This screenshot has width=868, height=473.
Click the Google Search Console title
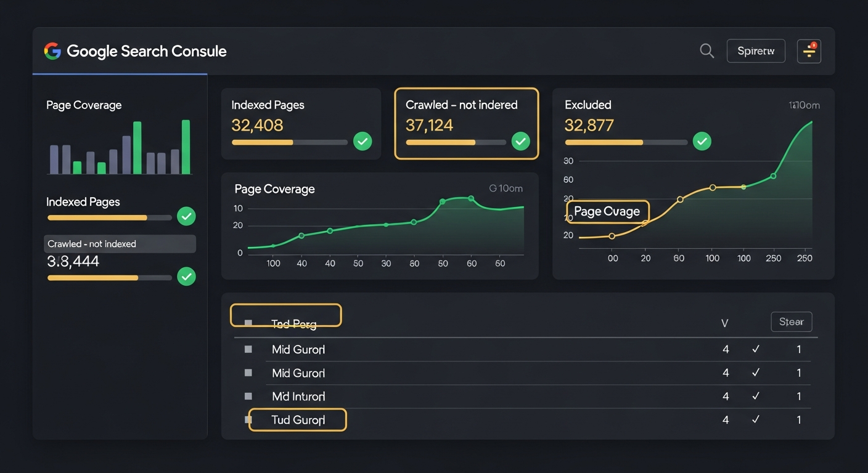147,51
